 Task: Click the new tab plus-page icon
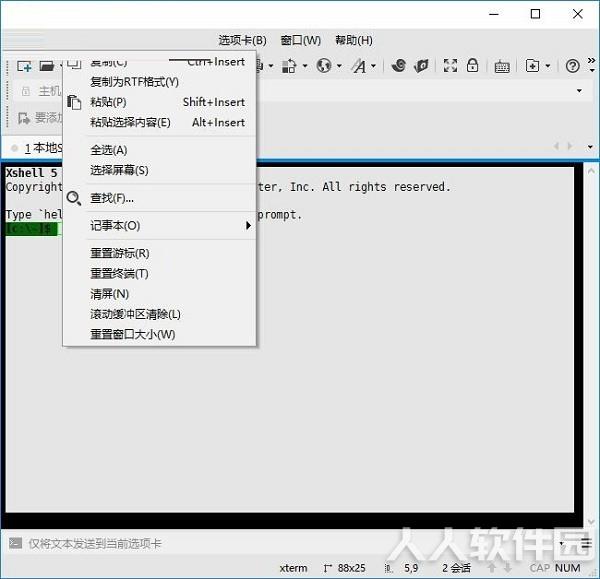532,65
